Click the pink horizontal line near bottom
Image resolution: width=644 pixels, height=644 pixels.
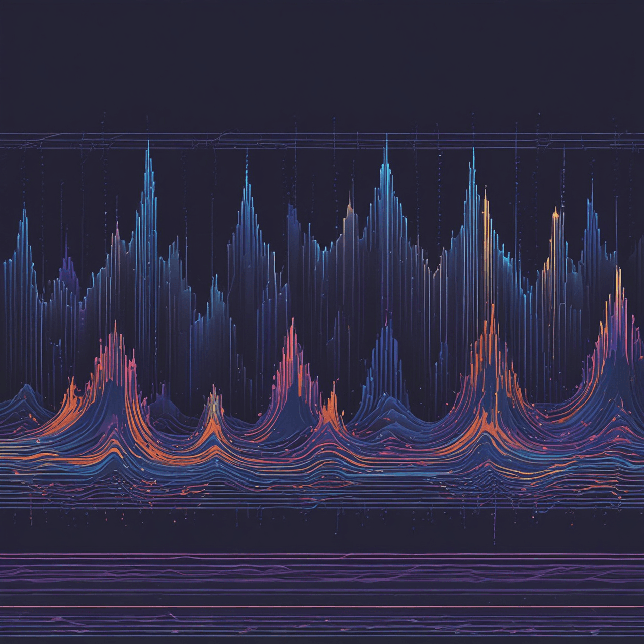(322, 607)
